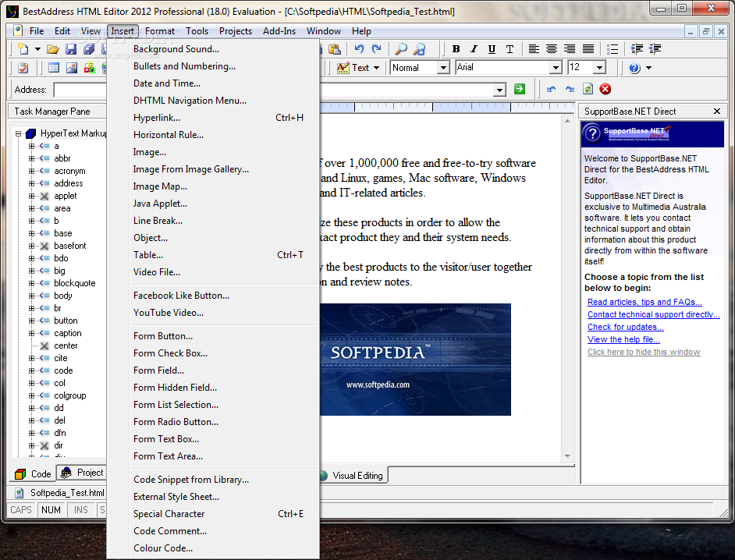This screenshot has height=560, width=735.
Task: Collapse the HyperText Markup tree root
Action: [18, 133]
